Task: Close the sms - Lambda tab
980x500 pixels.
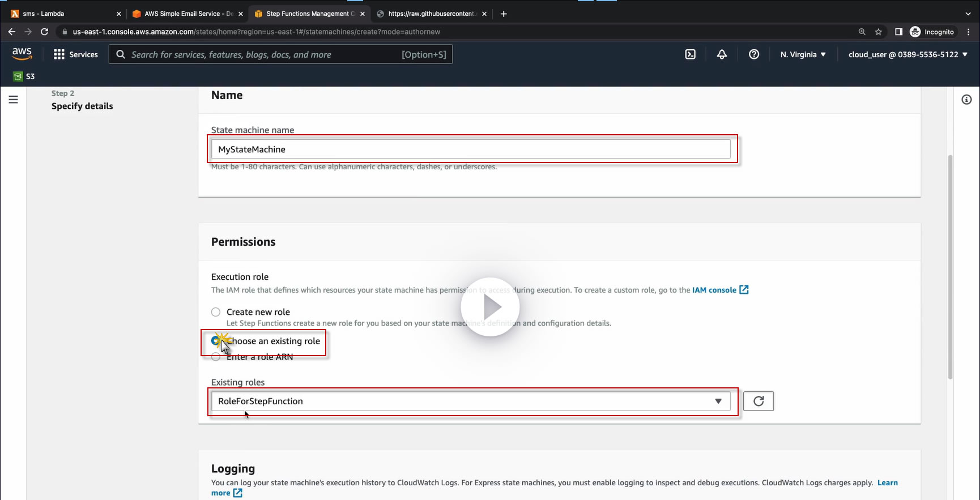Action: tap(118, 14)
